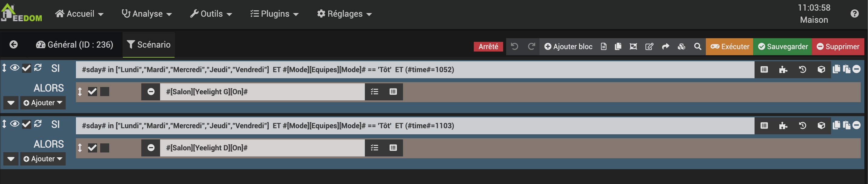Click the Yeelight D On command field

(x=262, y=148)
